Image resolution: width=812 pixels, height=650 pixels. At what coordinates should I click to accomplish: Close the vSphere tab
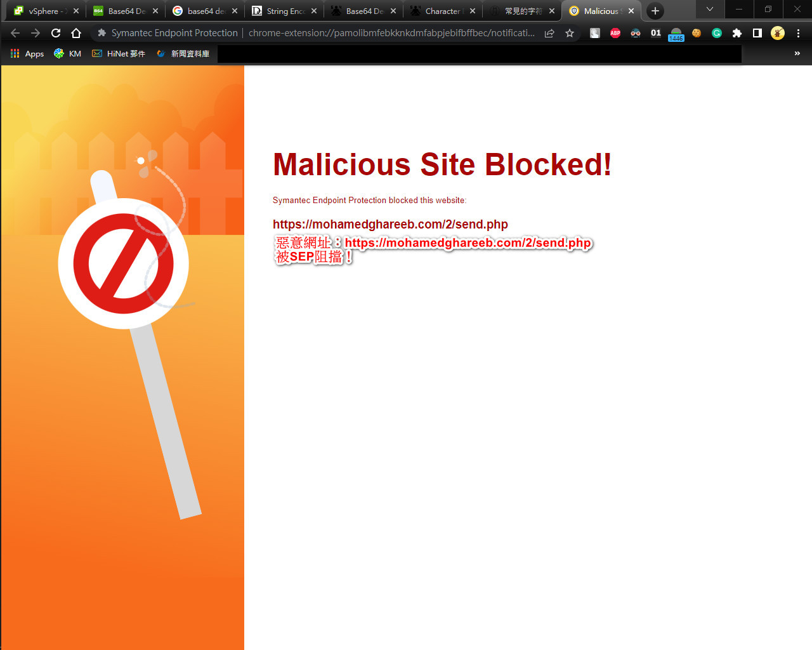pos(76,11)
